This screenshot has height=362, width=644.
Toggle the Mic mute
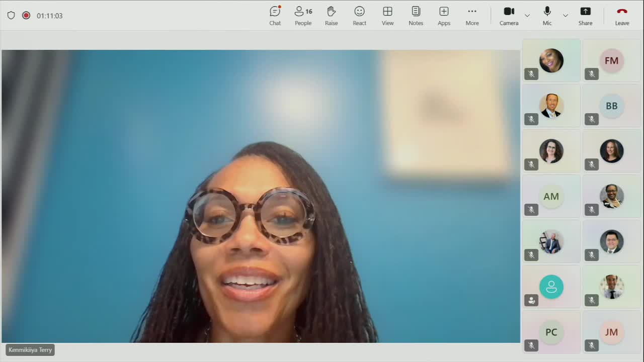coord(547,16)
